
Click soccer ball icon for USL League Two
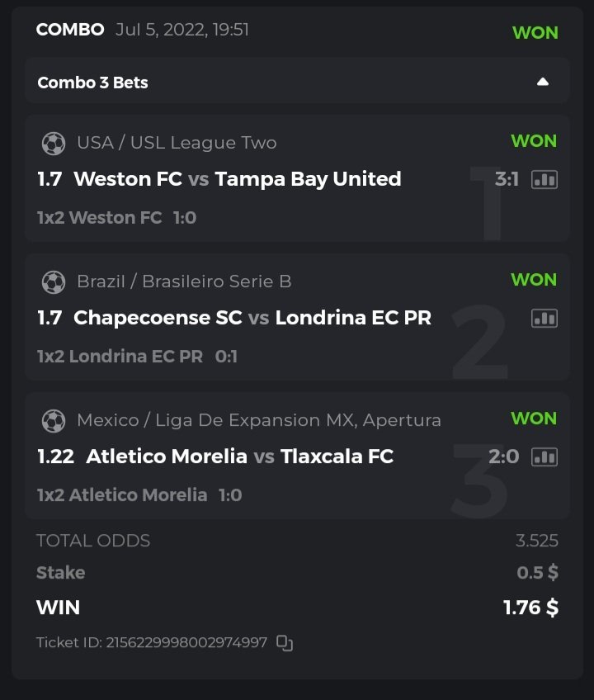pos(54,144)
